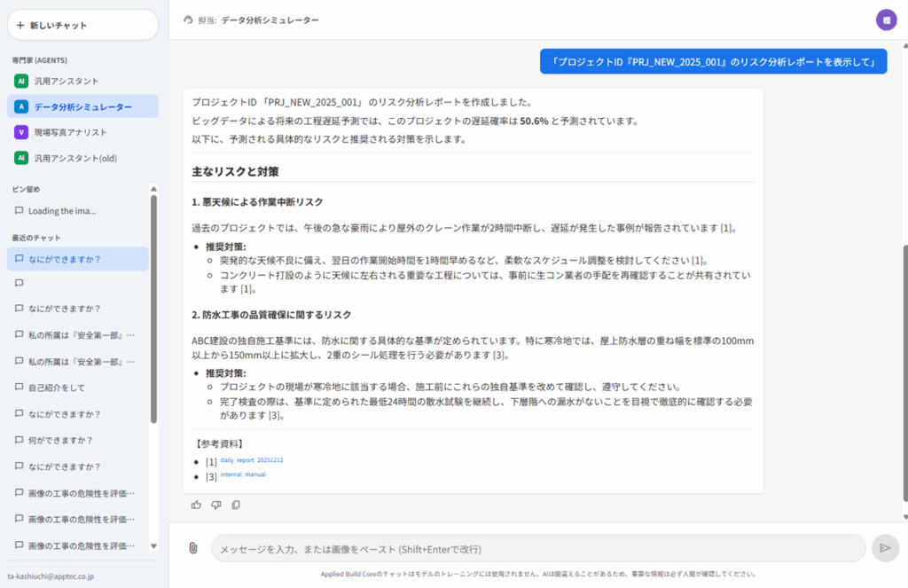Image resolution: width=908 pixels, height=588 pixels.
Task: Click the green AI icon of 汎用アシスタント(old)
Action: [x=21, y=158]
